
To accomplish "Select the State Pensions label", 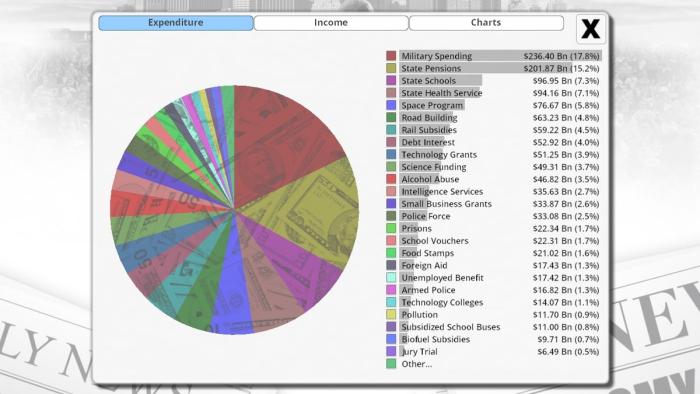I will 431,68.
